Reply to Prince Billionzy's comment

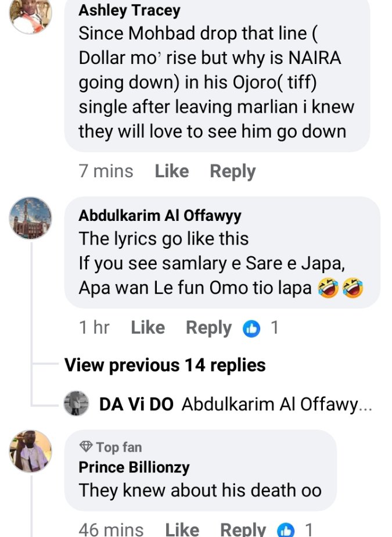pos(243,529)
